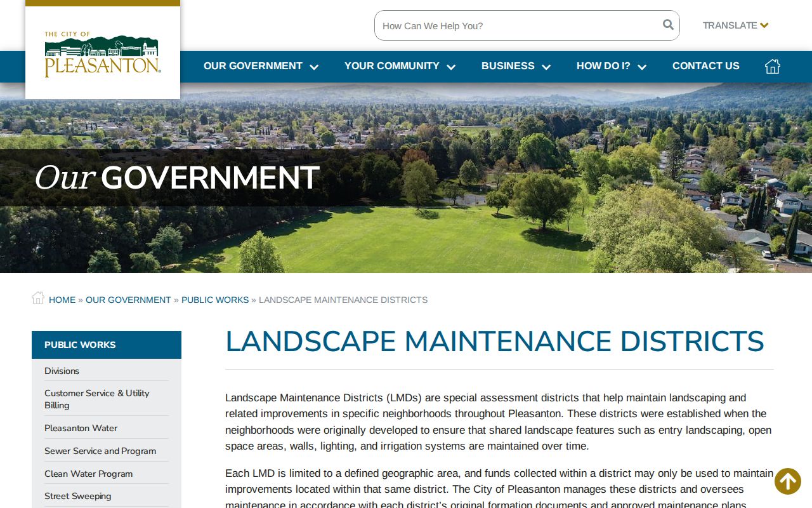
Task: Follow the Public Works breadcrumb link
Action: [215, 300]
